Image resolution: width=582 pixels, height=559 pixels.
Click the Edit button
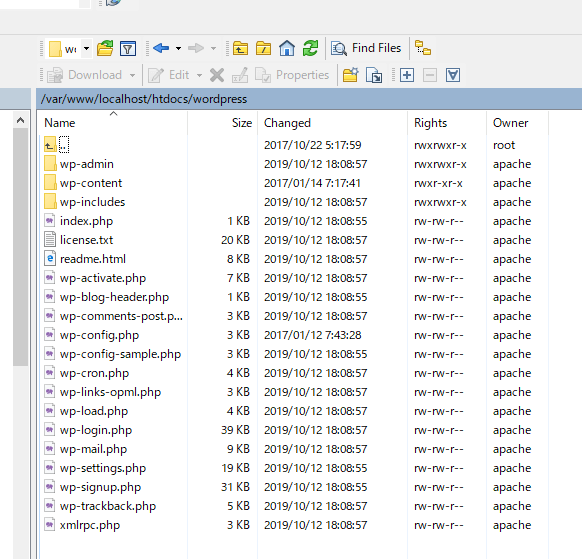pos(169,75)
